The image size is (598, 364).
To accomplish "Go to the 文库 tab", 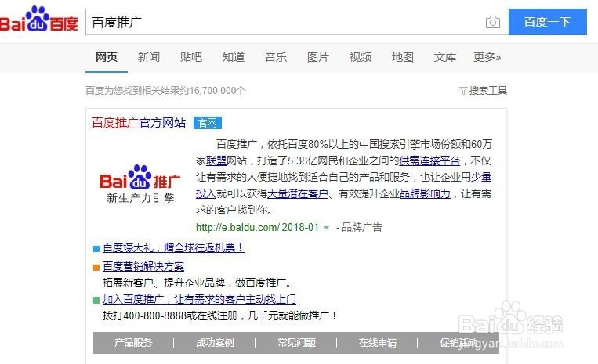I will 445,57.
